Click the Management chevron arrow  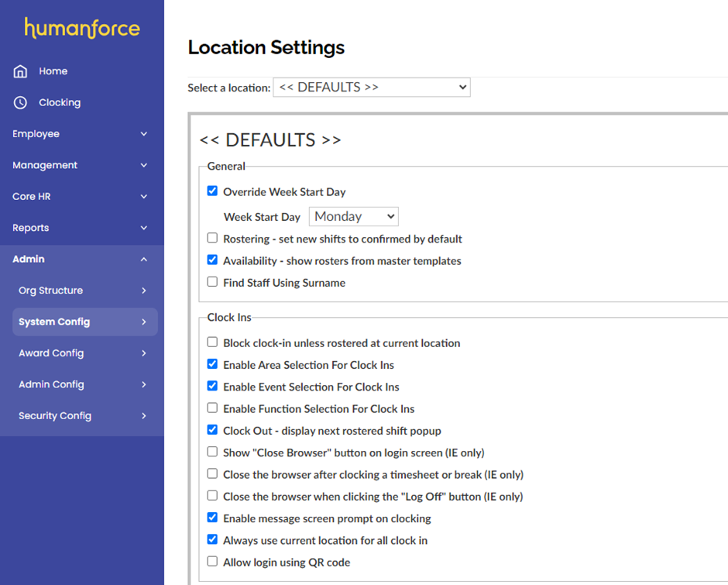[144, 165]
